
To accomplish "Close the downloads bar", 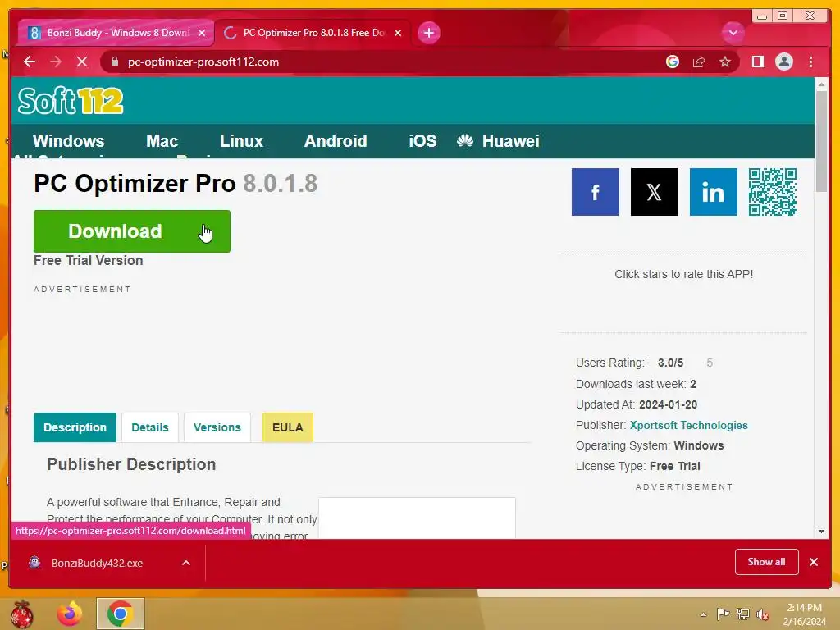I will 814,562.
